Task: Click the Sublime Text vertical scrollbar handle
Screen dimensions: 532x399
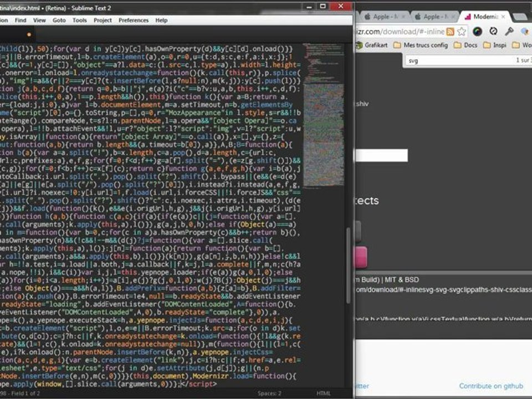Action: [x=348, y=265]
